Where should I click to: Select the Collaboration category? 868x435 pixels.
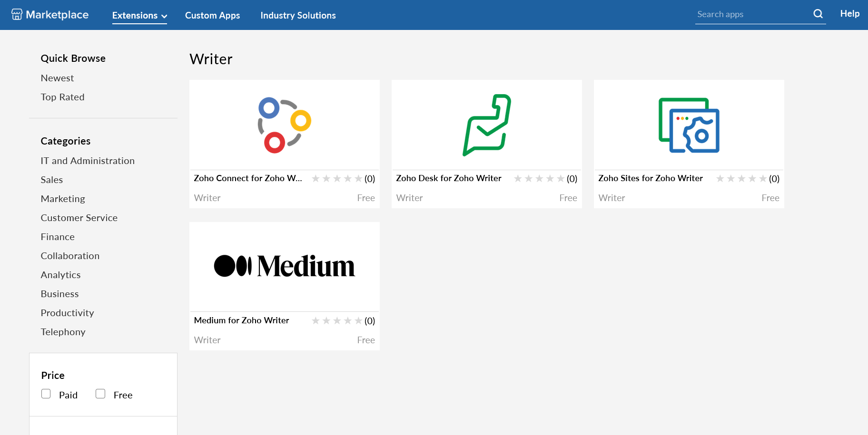tap(70, 256)
